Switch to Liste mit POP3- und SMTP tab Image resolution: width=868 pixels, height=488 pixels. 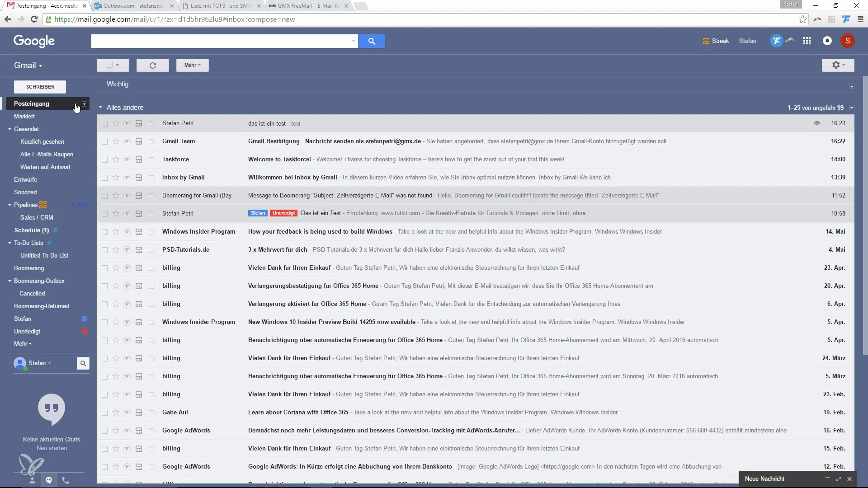click(x=221, y=6)
